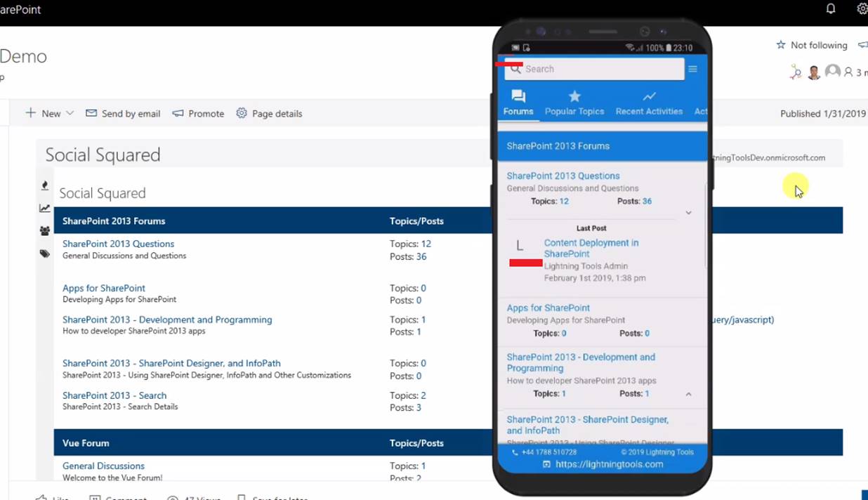Tap Apps for SharePoint on the phone screen

pos(548,308)
